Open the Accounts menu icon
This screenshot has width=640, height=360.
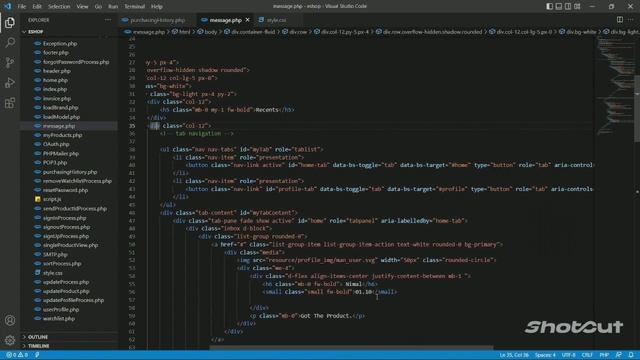coord(10,320)
